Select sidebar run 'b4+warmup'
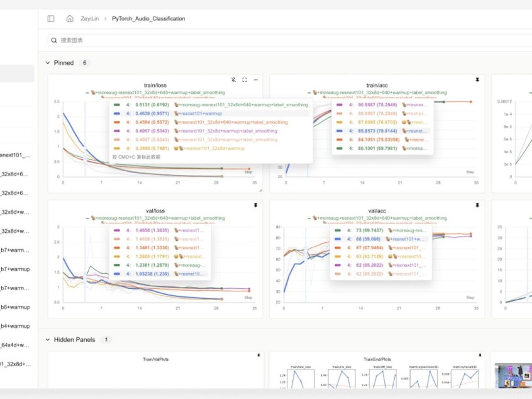Screen dimensions: 532x399 (15, 327)
